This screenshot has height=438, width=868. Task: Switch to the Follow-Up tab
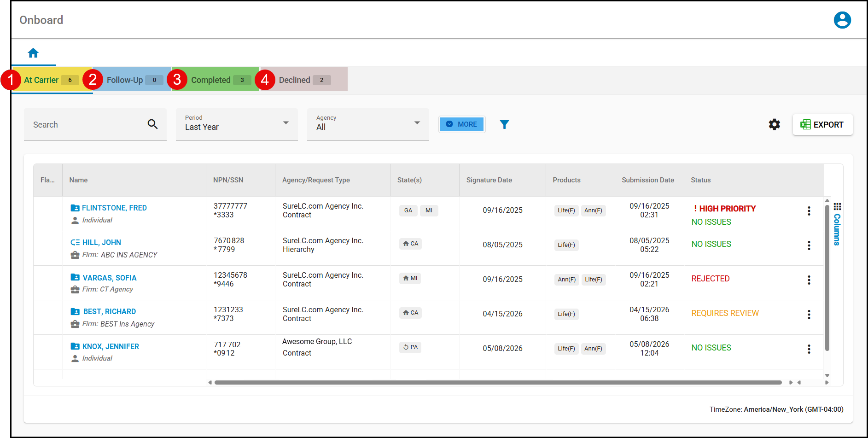click(133, 80)
